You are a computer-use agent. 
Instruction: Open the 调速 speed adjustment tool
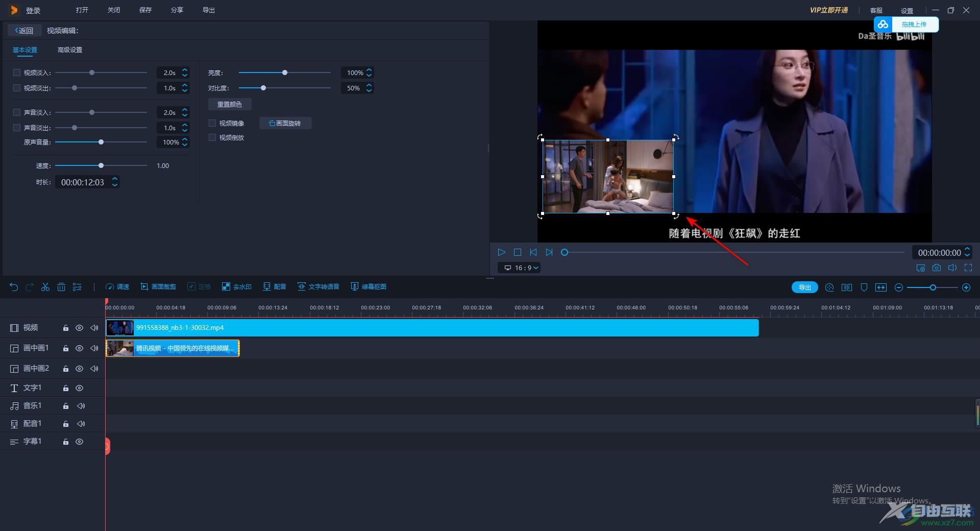tap(117, 287)
